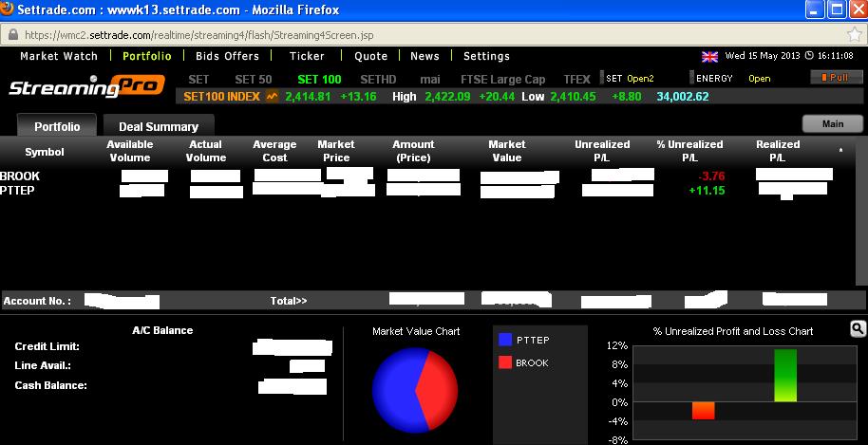The height and width of the screenshot is (445, 868).
Task: Click the clock icon beside time
Action: (x=809, y=56)
